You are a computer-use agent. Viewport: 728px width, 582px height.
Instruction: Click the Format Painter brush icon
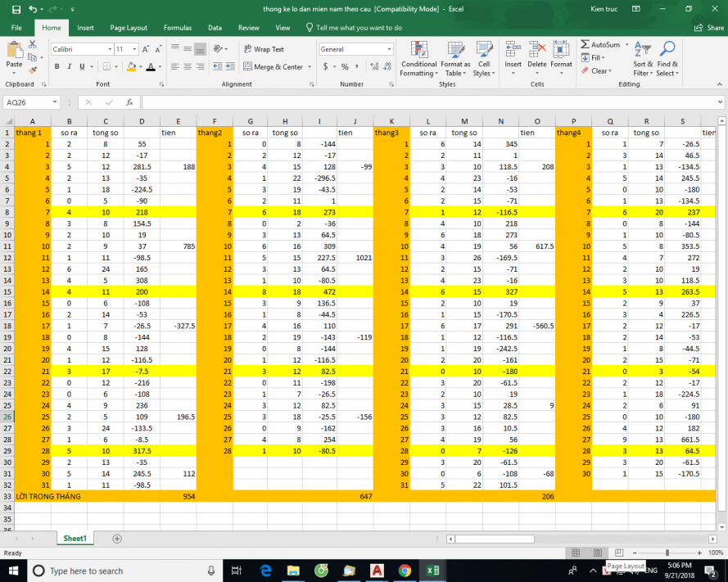(x=33, y=70)
